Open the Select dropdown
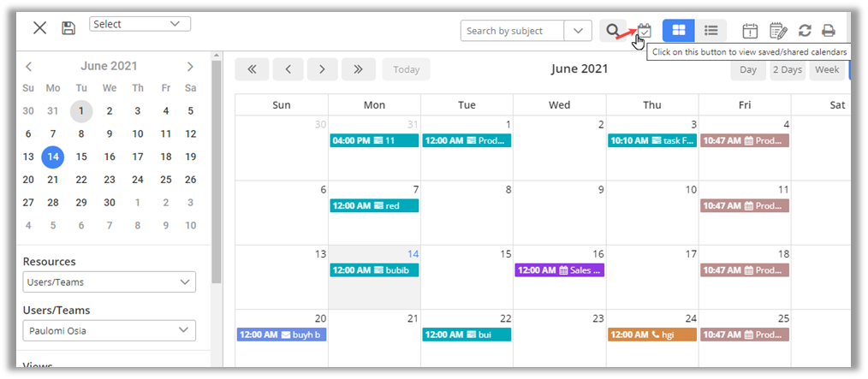The height and width of the screenshot is (379, 868). 140,24
